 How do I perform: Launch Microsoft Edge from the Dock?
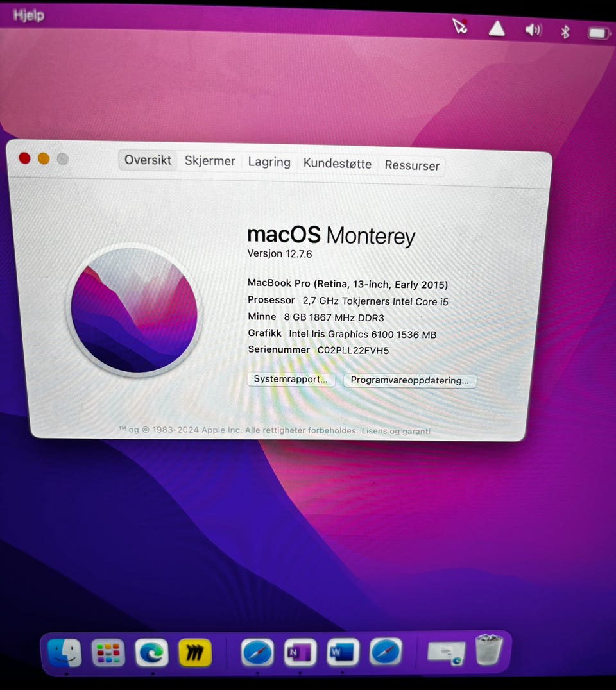point(151,652)
